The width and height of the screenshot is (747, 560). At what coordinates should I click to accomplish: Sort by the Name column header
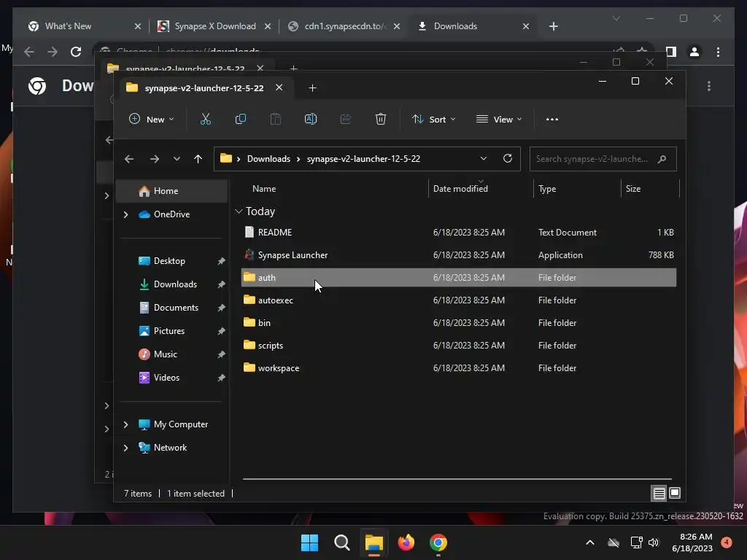pyautogui.click(x=264, y=189)
